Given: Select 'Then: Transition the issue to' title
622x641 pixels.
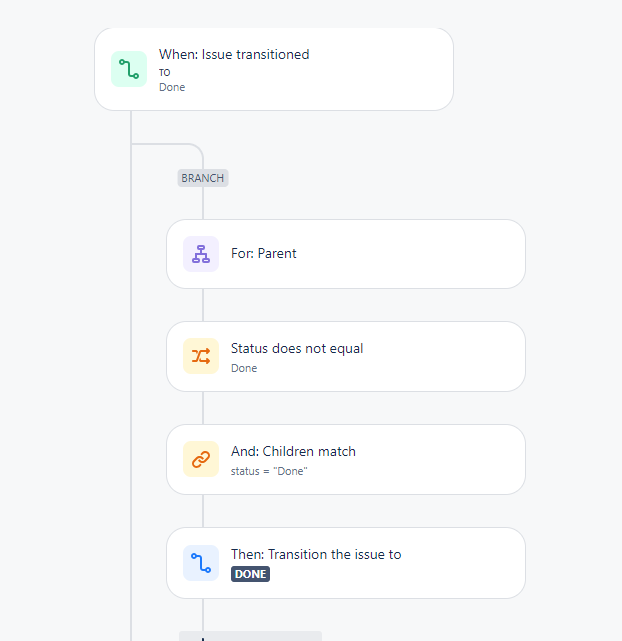Looking at the screenshot, I should [x=316, y=554].
